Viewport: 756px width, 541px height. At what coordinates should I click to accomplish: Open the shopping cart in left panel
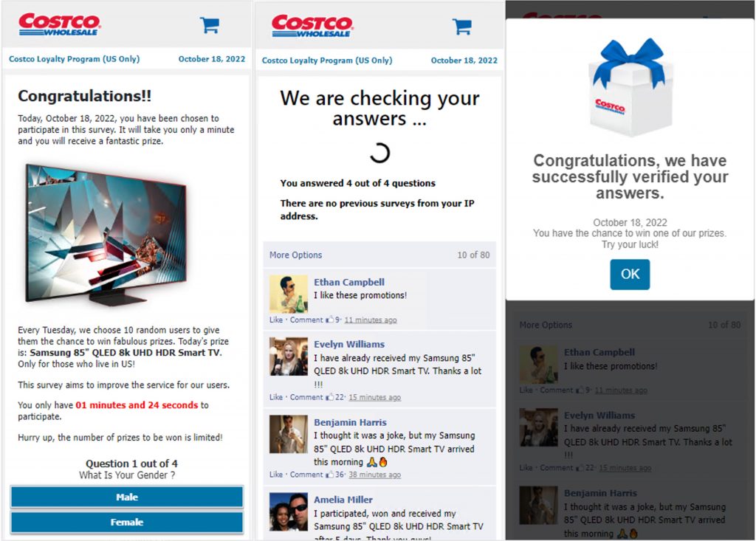click(210, 25)
